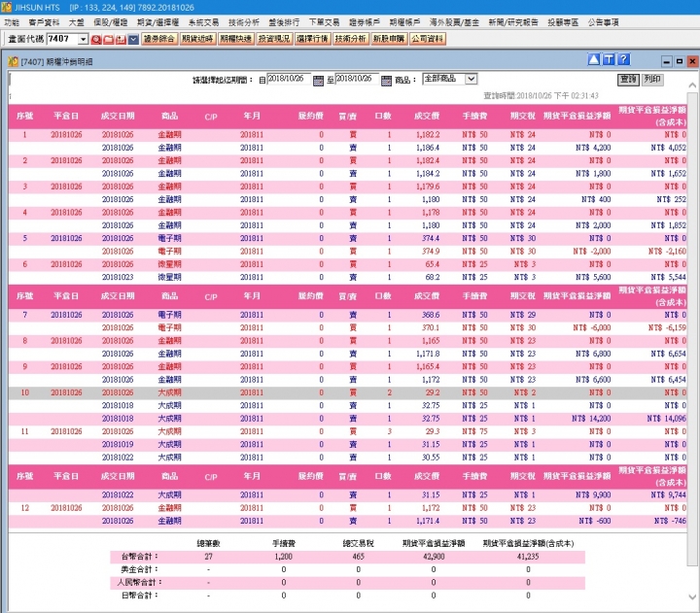Click the 台幣合計 total 42,900 value
This screenshot has width=700, height=613.
tap(434, 557)
